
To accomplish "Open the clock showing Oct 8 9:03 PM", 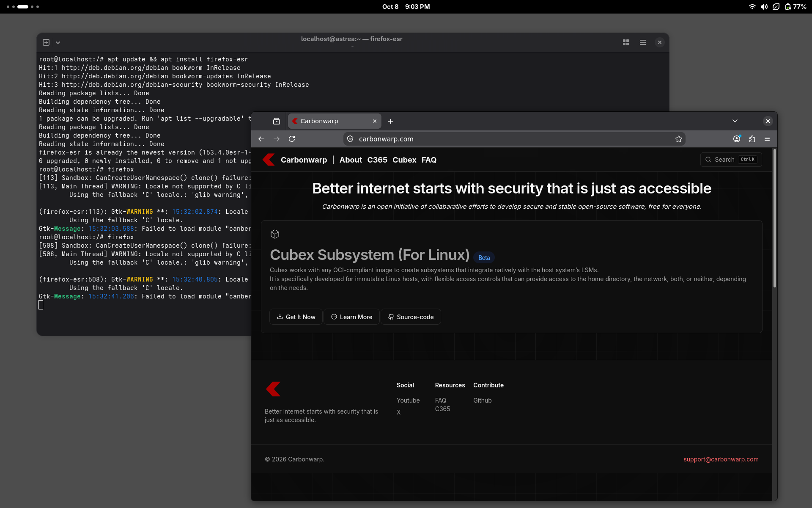I will (x=406, y=7).
